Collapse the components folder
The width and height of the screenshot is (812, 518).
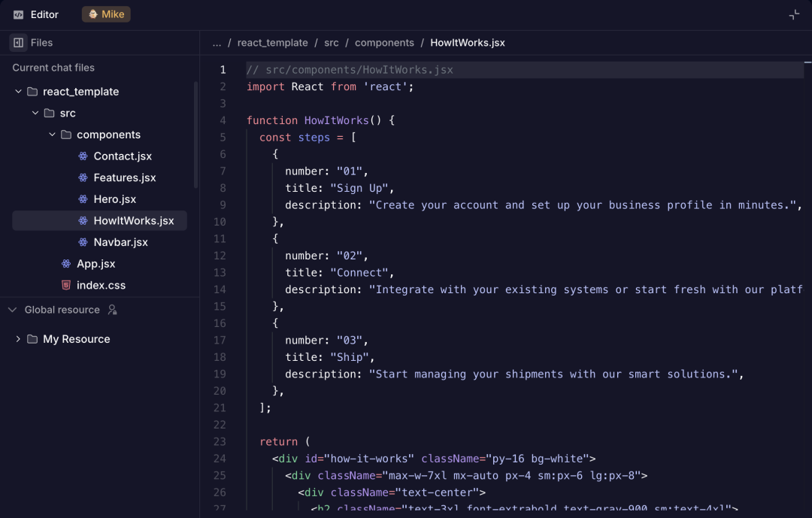[52, 135]
